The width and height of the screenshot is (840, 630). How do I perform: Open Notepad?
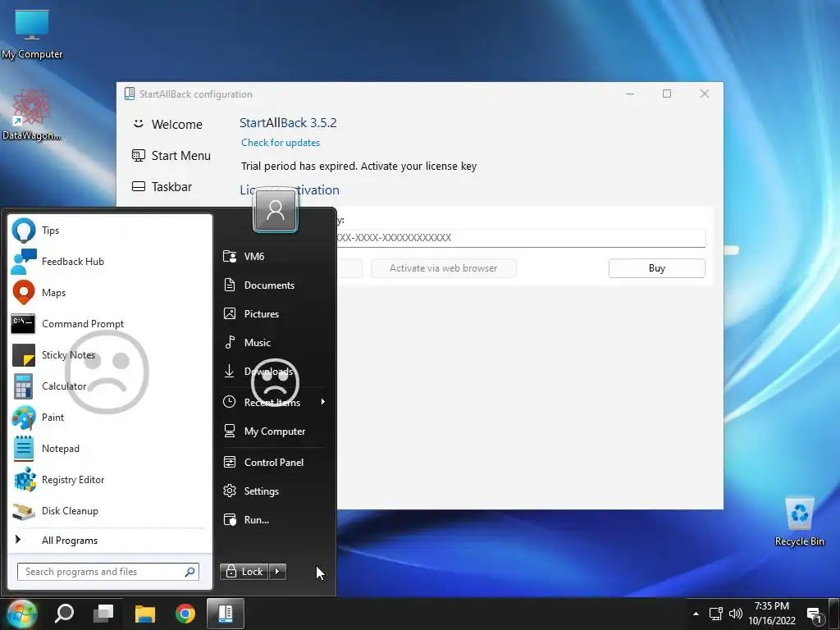pos(110,449)
